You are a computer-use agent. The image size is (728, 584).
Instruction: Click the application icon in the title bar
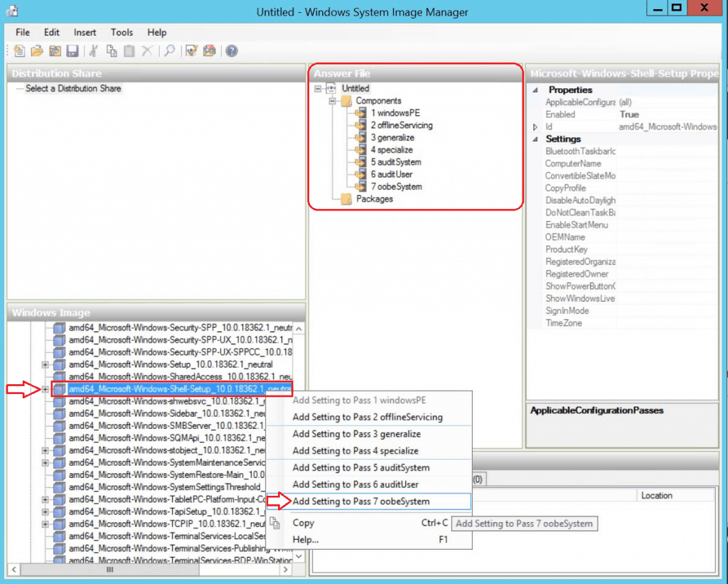click(12, 11)
